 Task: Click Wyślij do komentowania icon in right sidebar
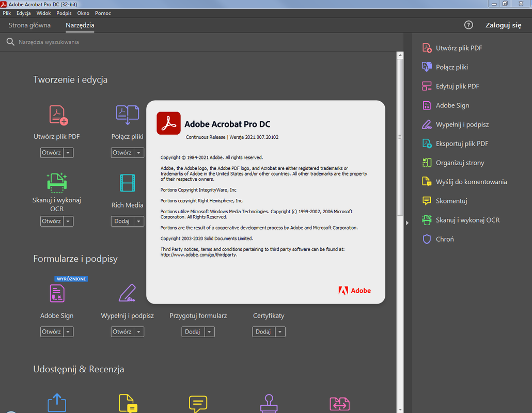[x=427, y=181]
